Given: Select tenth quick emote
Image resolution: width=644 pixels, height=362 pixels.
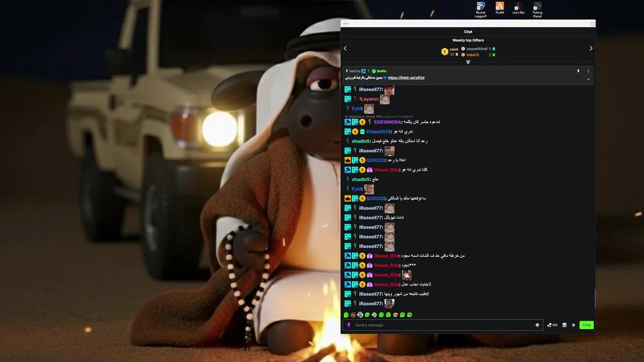Looking at the screenshot, I should [x=410, y=315].
